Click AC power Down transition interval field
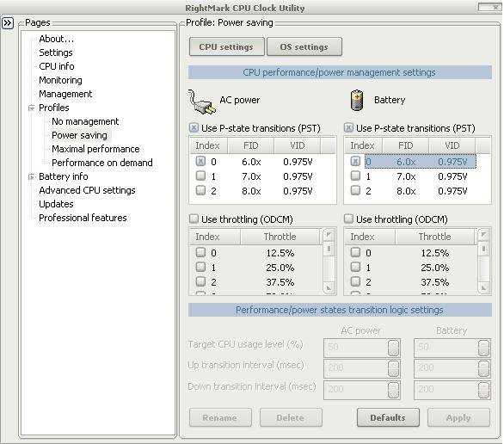 [362, 390]
